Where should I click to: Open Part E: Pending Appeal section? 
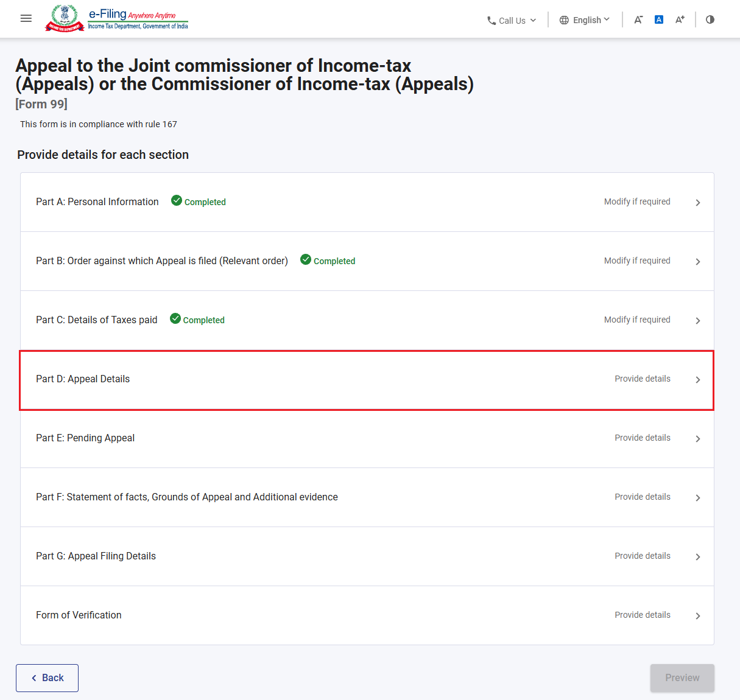(367, 438)
